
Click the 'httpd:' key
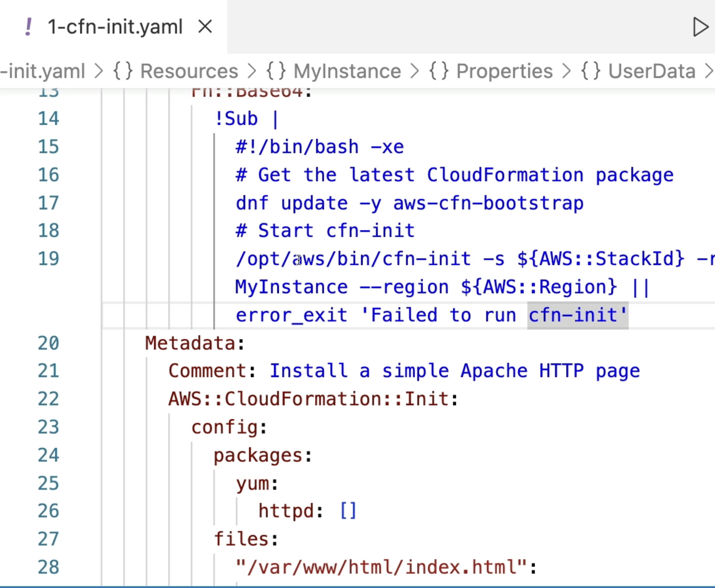[291, 511]
